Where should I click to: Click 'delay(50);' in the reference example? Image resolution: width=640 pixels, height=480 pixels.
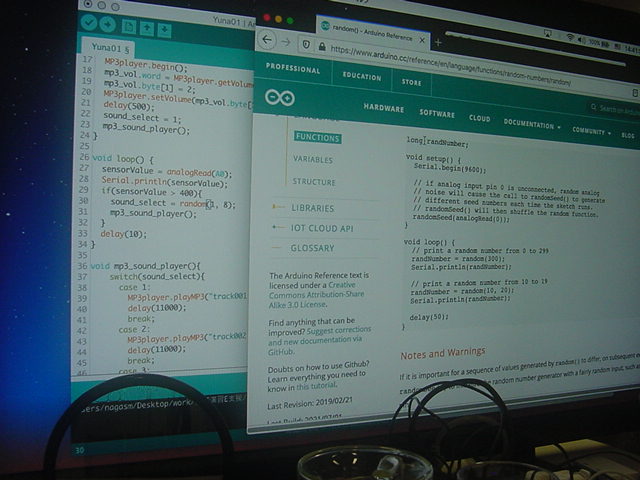[429, 317]
